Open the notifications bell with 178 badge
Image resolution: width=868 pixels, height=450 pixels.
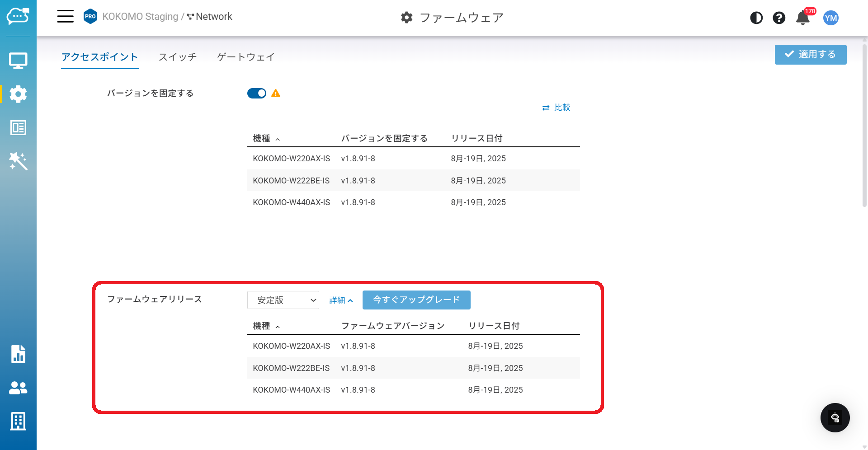[x=803, y=18]
